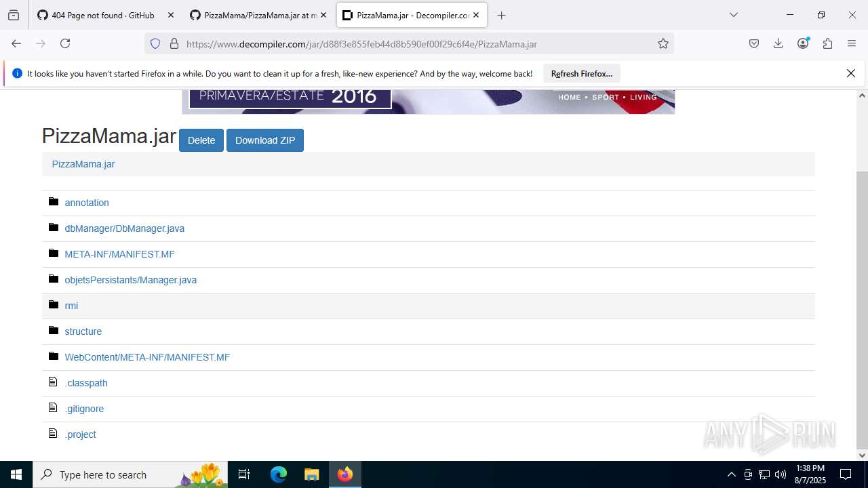Click the file icon beside .project
The width and height of the screenshot is (868, 488).
(x=53, y=434)
